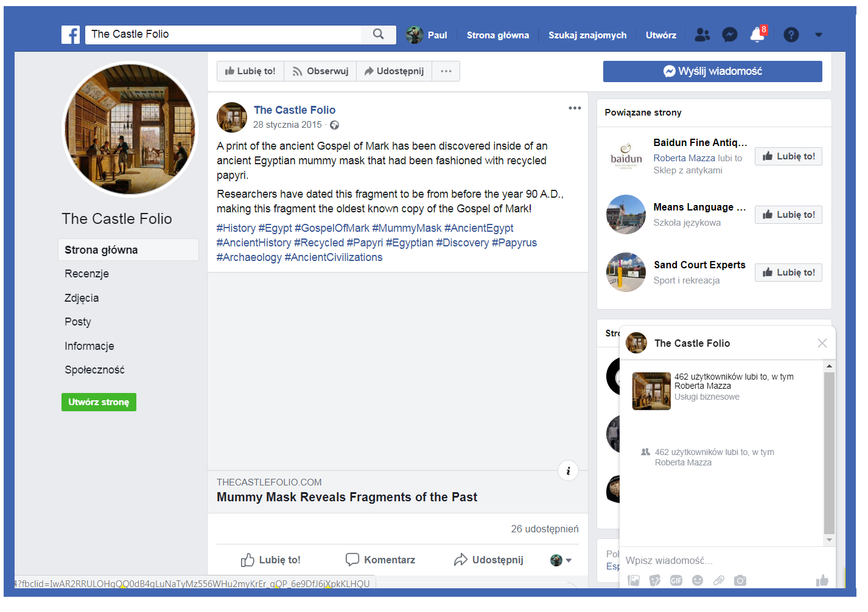
Task: Open the #Papyrus hashtag
Action: [514, 243]
